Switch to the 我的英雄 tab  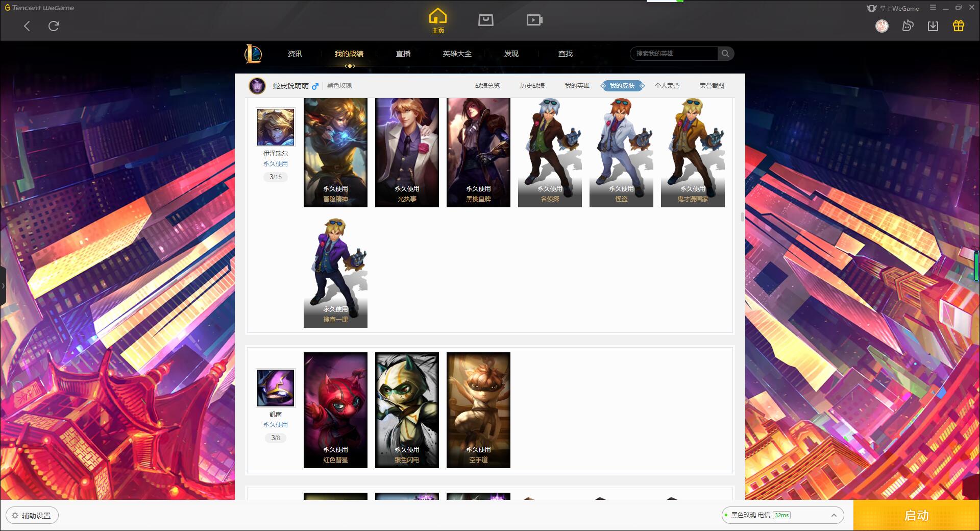pyautogui.click(x=577, y=86)
